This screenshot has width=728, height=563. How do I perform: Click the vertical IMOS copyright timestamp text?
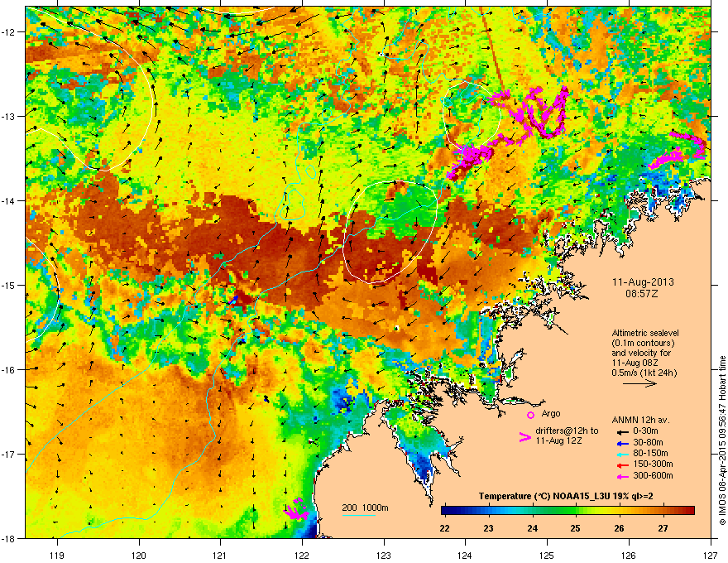coord(722,440)
